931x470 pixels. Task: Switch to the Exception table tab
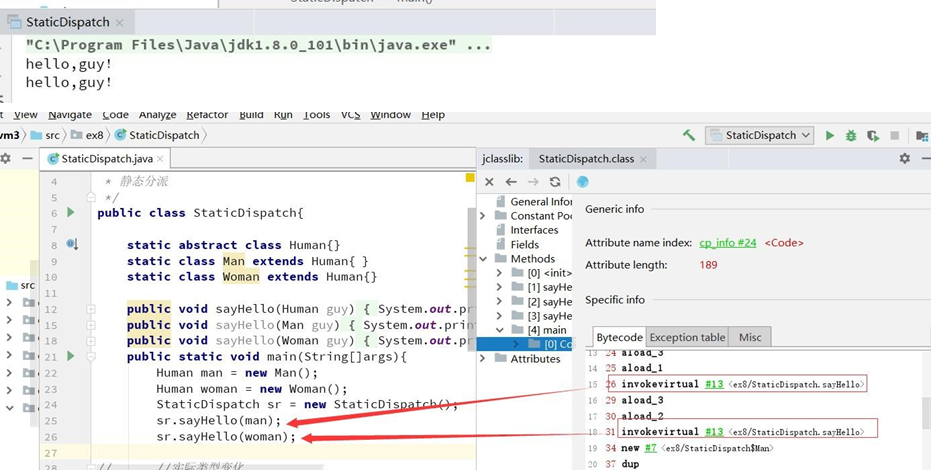tap(687, 337)
